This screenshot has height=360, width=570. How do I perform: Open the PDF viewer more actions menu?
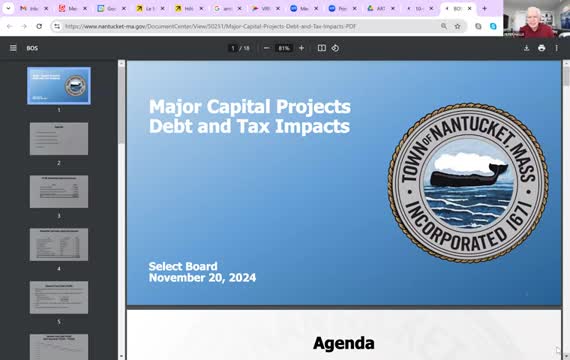[557, 48]
